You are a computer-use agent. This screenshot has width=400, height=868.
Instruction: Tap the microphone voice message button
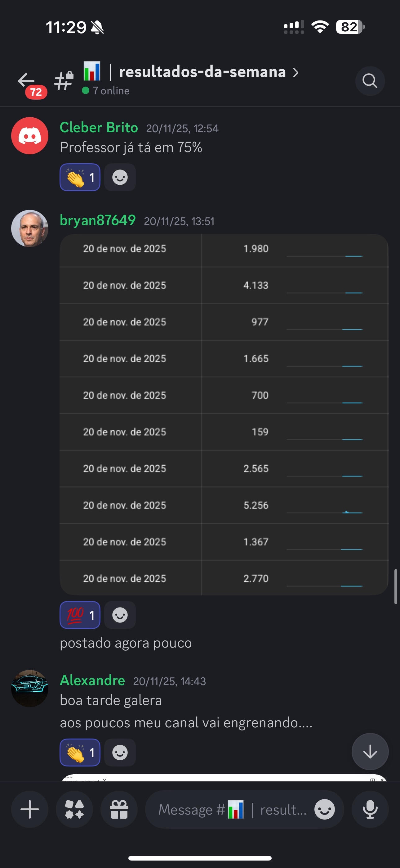370,809
